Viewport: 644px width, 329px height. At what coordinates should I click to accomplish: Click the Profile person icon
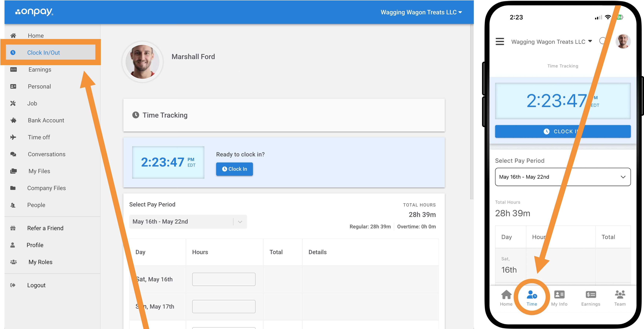[13, 245]
